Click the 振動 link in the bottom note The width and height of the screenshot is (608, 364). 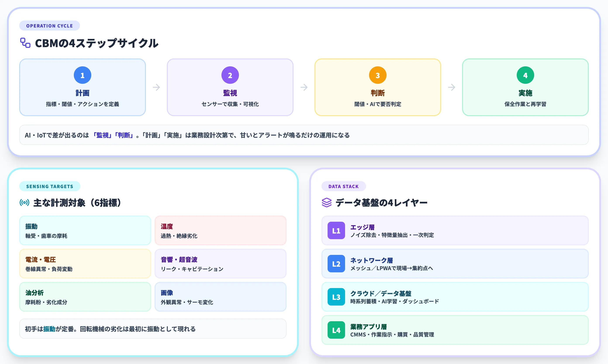point(50,329)
